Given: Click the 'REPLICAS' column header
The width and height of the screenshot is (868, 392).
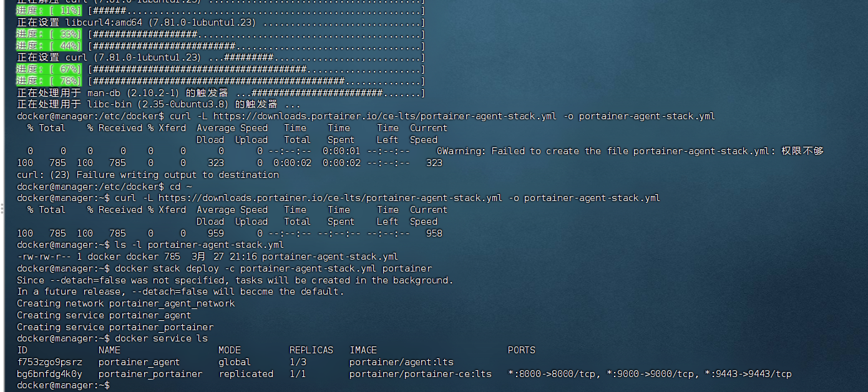Looking at the screenshot, I should [x=311, y=350].
